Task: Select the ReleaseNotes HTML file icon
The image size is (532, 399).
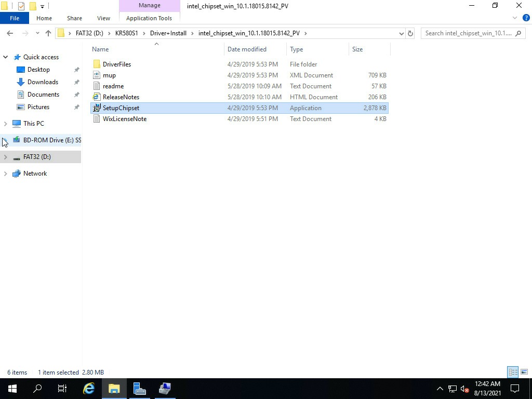Action: [97, 97]
